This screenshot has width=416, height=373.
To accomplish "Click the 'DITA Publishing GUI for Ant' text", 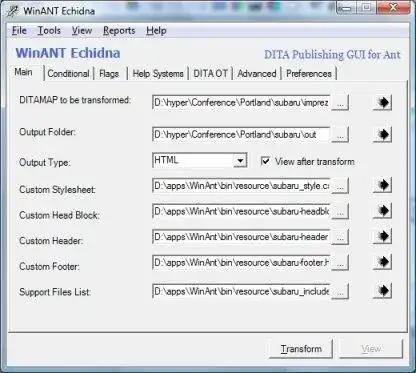I will pos(332,55).
